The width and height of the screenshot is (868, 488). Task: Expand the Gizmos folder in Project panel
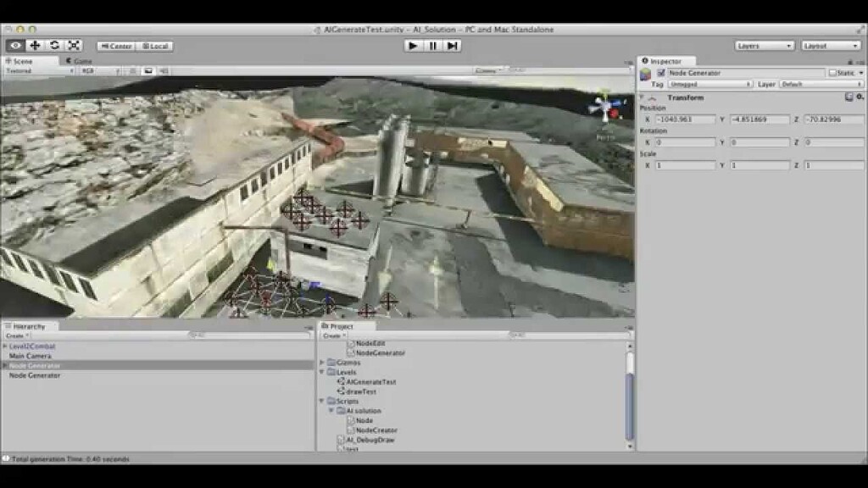point(321,363)
